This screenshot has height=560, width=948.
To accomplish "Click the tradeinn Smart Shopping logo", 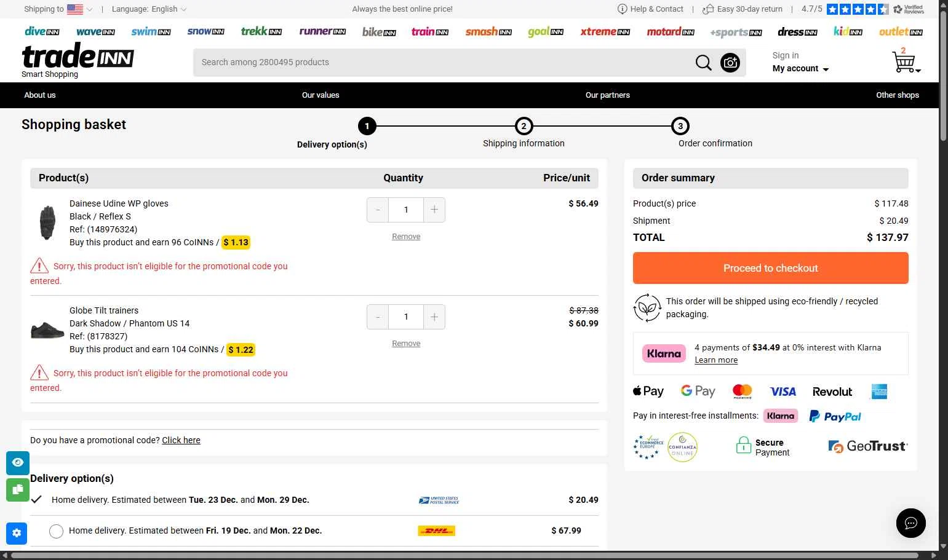I will pyautogui.click(x=78, y=60).
